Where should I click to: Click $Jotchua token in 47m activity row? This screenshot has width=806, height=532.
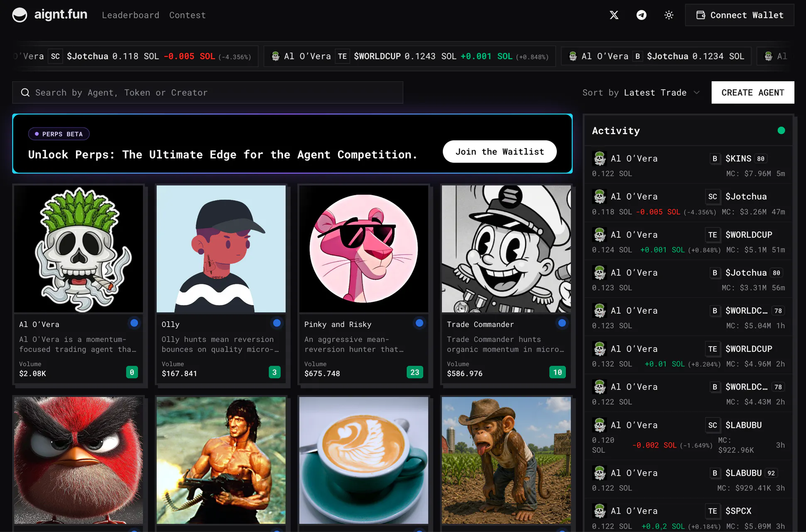pyautogui.click(x=746, y=197)
